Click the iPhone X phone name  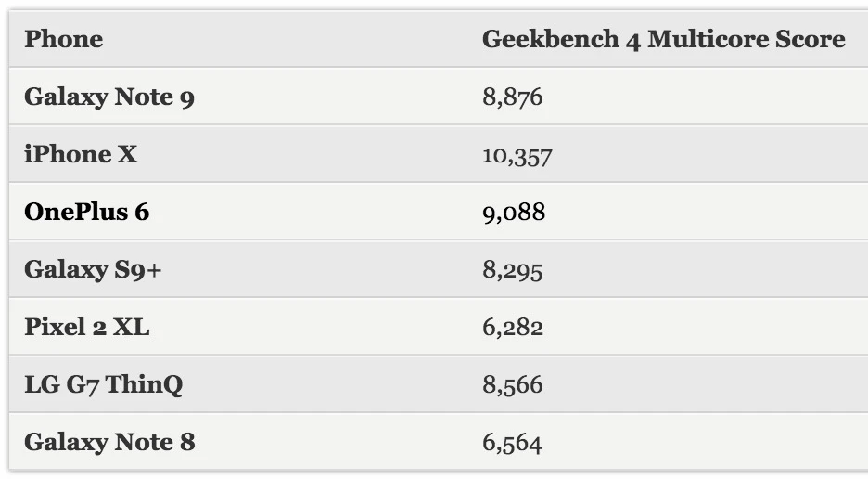(x=81, y=155)
